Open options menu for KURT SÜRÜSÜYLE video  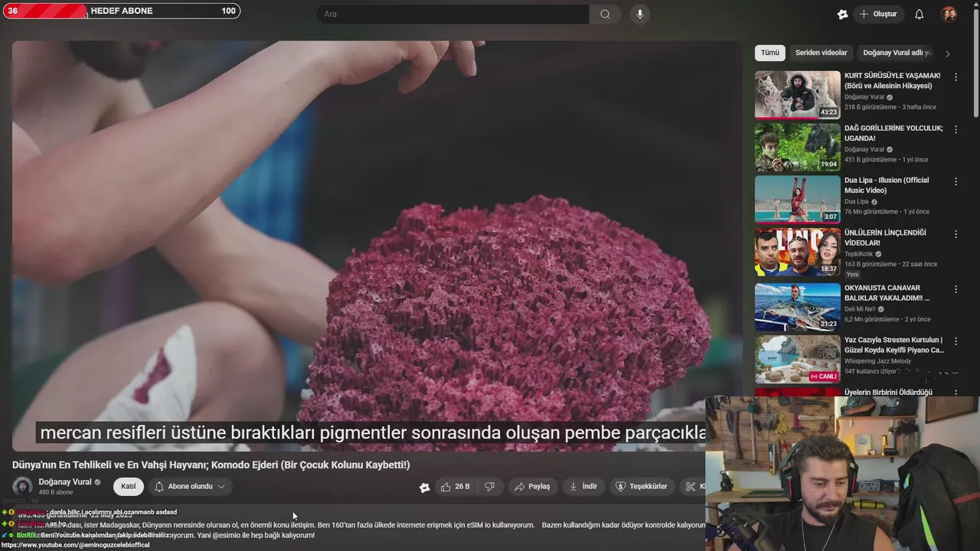[x=955, y=77]
